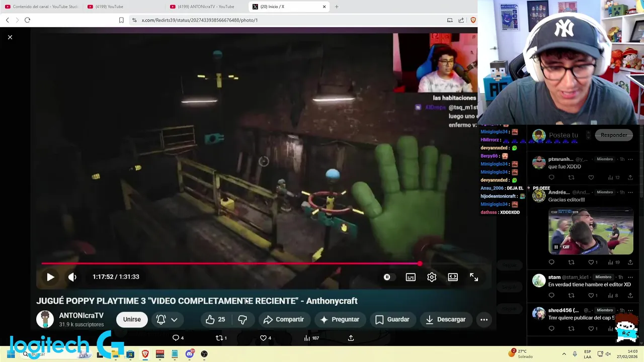Share Andrés's 'Gracias editor!!!' reply
The height and width of the screenshot is (362, 644).
point(630,262)
